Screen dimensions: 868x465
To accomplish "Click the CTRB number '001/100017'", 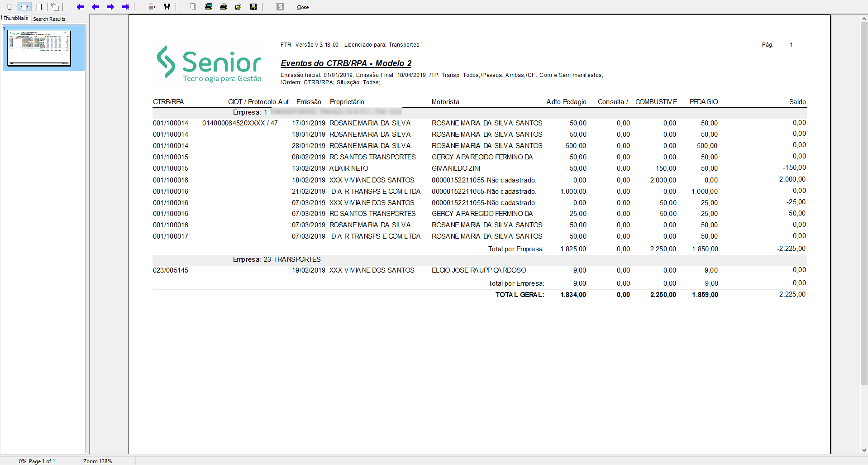I will 171,236.
